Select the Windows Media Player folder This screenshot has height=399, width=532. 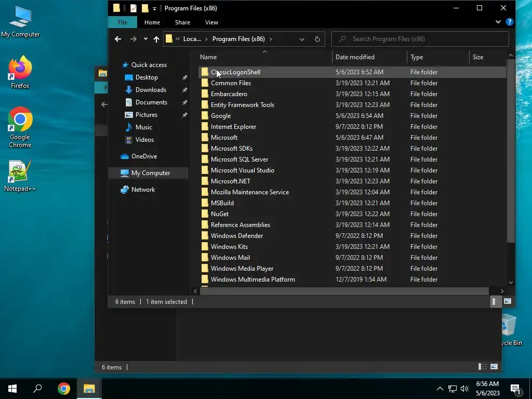(352, 269)
